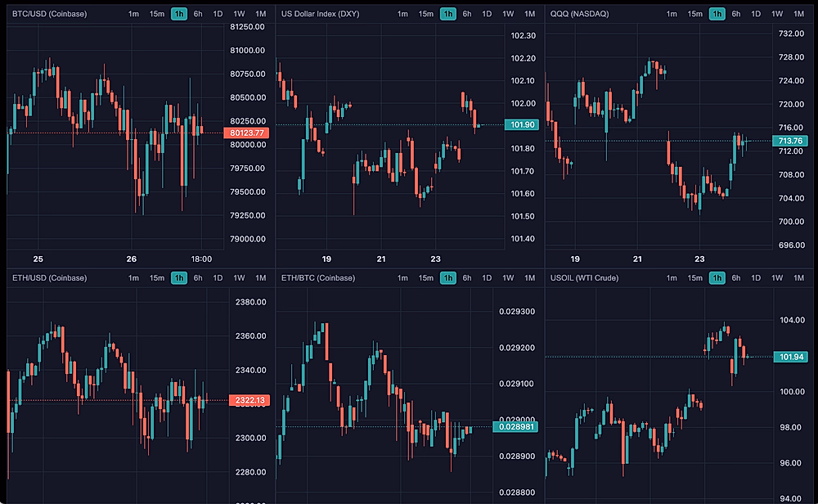Select 1m timeframe on US Dollar Index chart
818x504 pixels.
pyautogui.click(x=402, y=14)
